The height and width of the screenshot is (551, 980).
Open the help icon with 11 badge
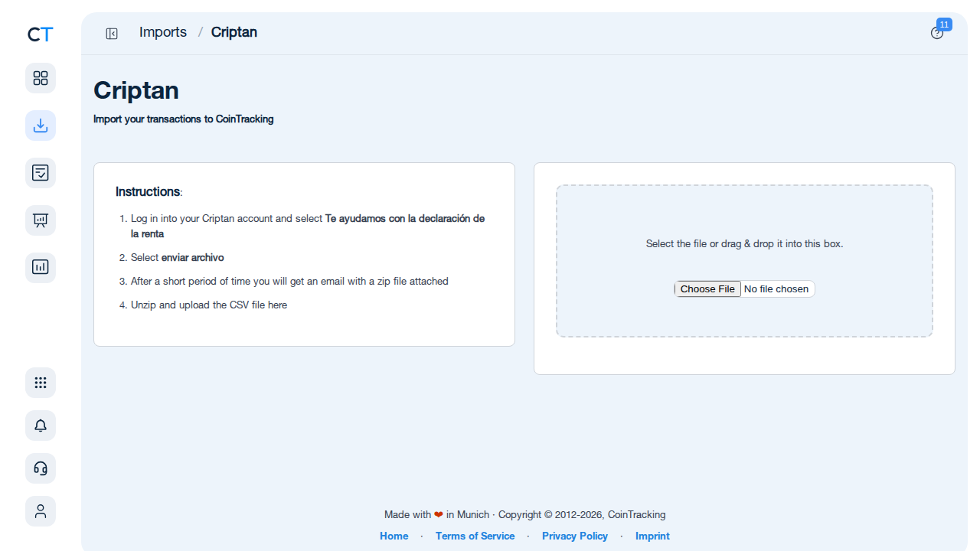(937, 33)
